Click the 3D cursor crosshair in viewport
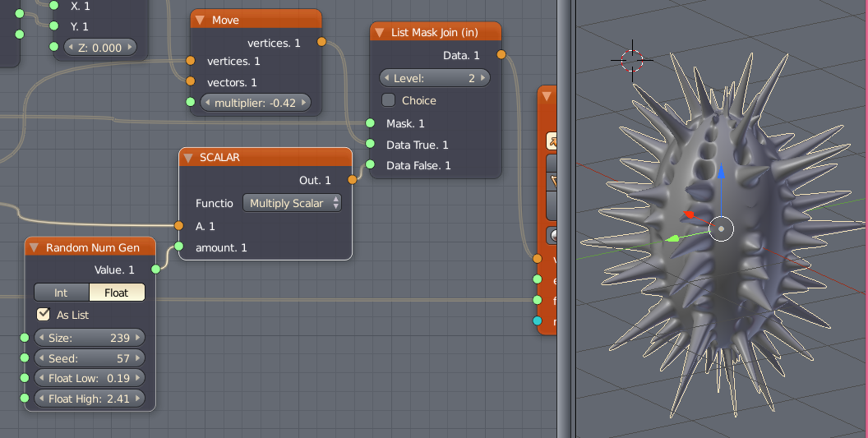Image resolution: width=868 pixels, height=438 pixels. click(x=632, y=60)
